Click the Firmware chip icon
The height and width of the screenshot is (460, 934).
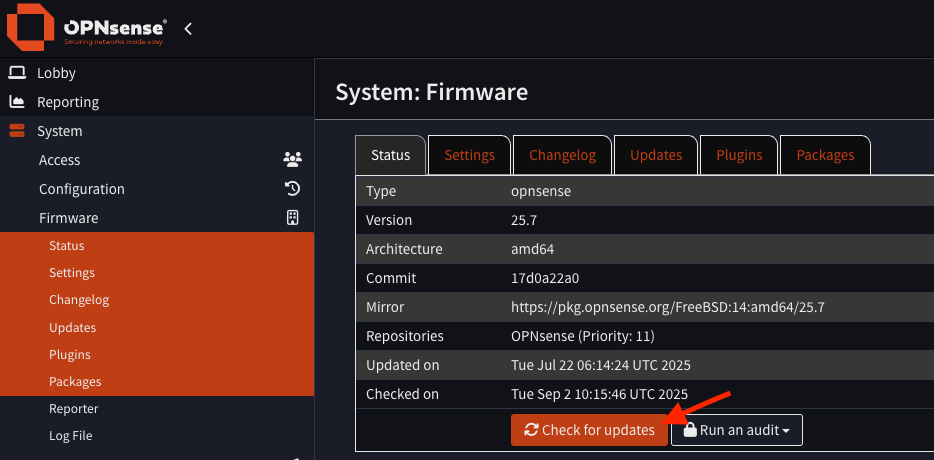coord(292,218)
